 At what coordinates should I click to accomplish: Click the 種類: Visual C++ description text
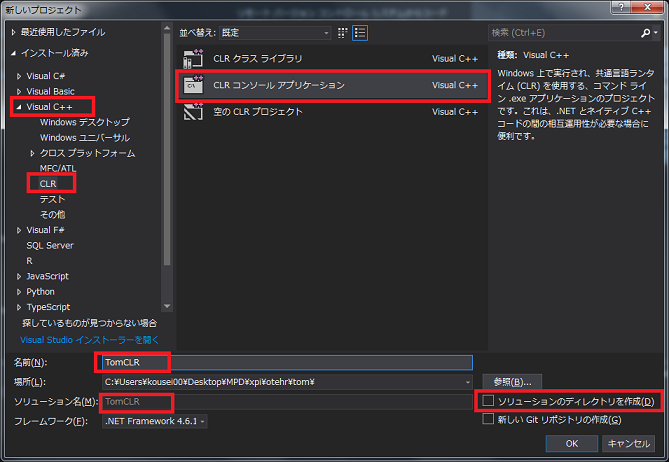(533, 55)
